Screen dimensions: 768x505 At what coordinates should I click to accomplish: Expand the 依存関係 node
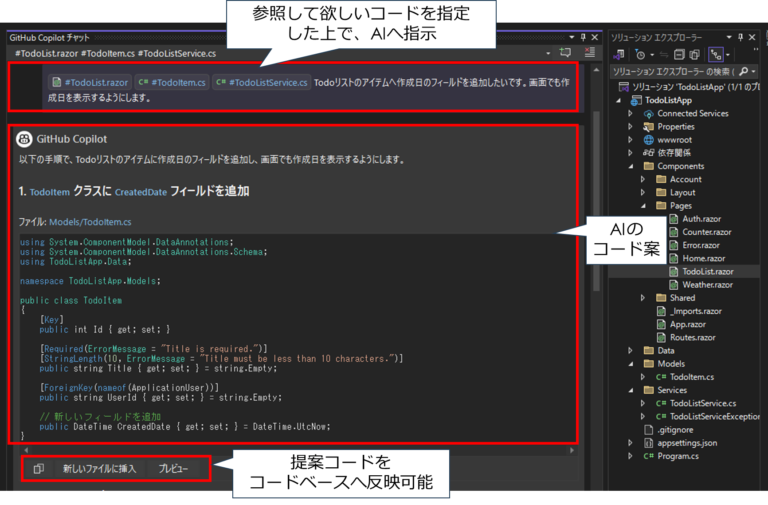click(630, 153)
